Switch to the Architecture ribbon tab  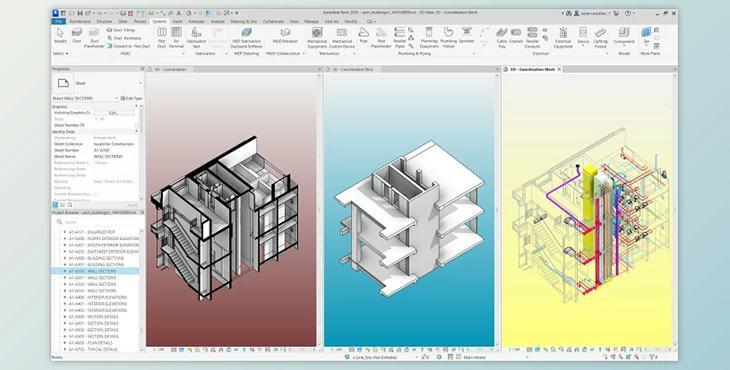pyautogui.click(x=80, y=21)
